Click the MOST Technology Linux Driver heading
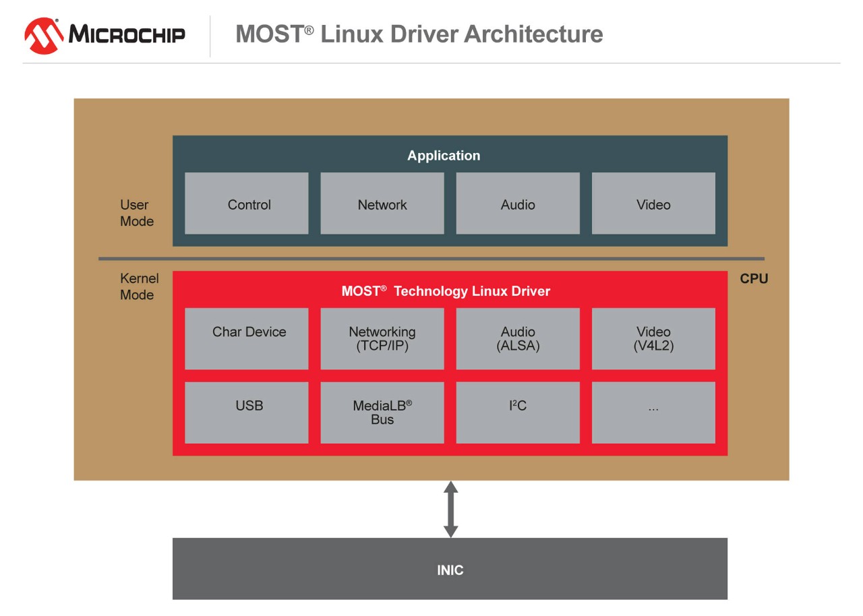863x616 pixels. click(x=446, y=291)
